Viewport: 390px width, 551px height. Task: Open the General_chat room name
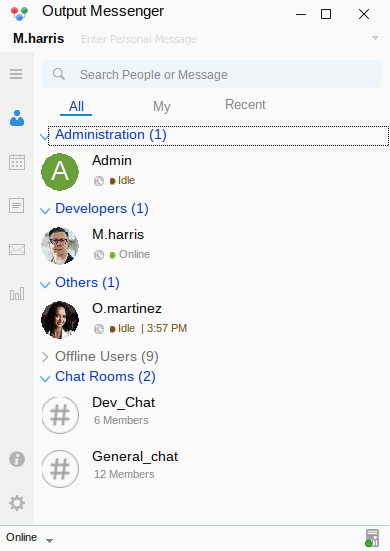coord(135,457)
